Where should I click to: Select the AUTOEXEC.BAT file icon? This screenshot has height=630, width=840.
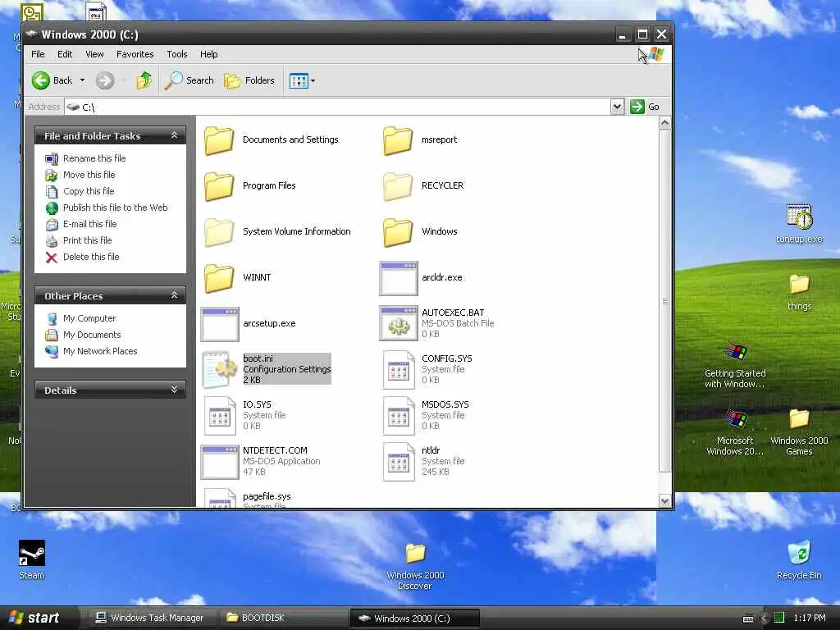[398, 323]
